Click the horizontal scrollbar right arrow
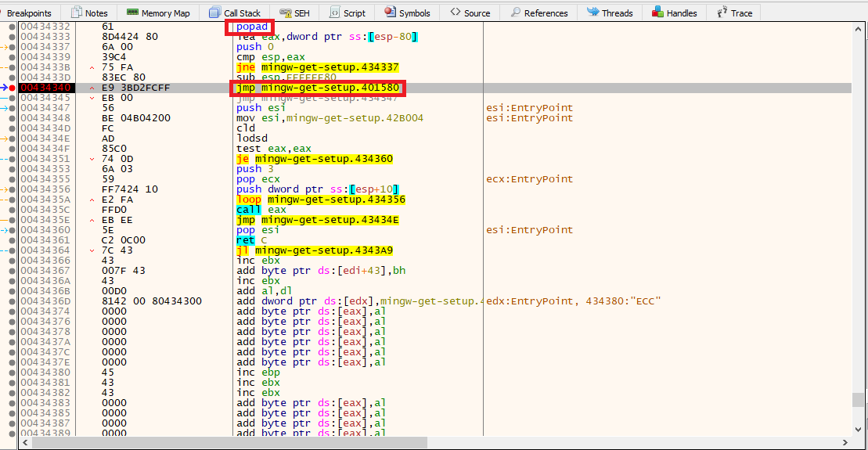 tap(845, 442)
